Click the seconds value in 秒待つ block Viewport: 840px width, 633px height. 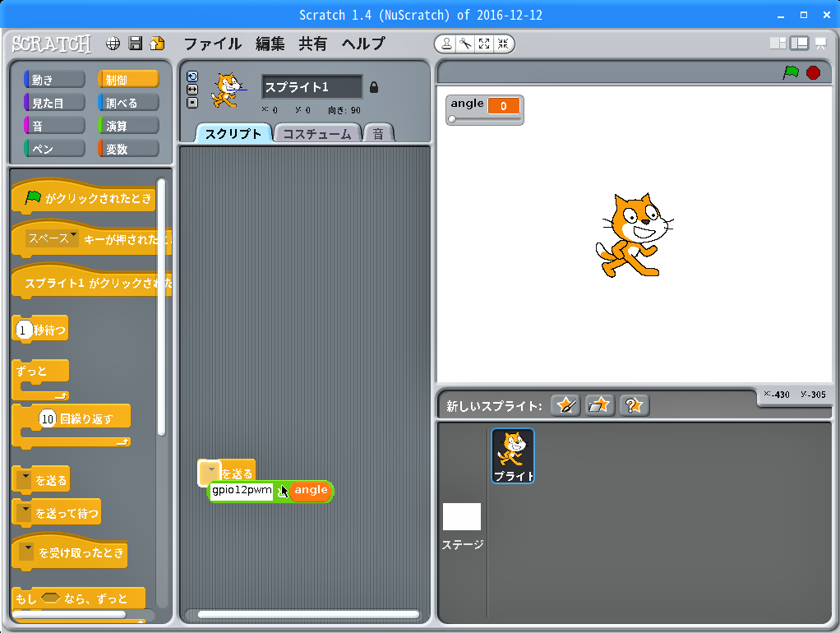click(x=23, y=330)
